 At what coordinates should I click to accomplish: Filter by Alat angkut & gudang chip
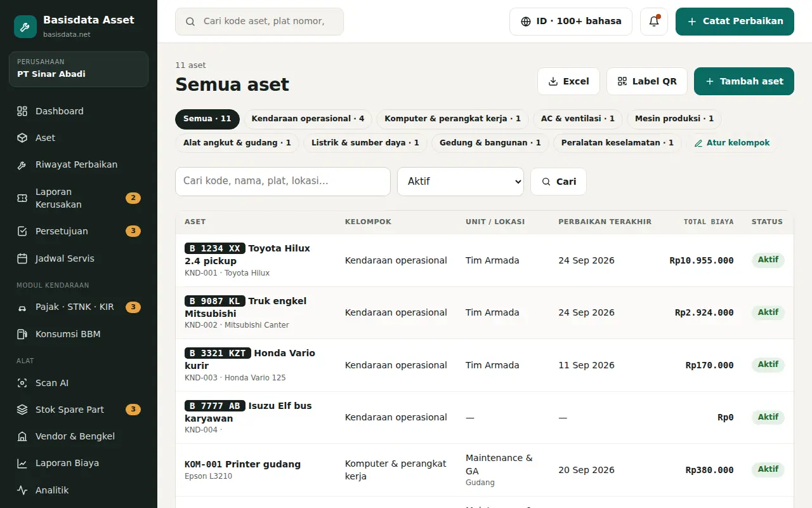coord(237,143)
